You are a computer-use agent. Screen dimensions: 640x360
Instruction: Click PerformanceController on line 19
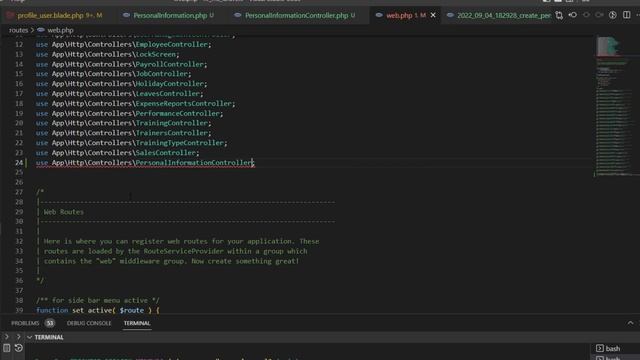[x=178, y=113]
